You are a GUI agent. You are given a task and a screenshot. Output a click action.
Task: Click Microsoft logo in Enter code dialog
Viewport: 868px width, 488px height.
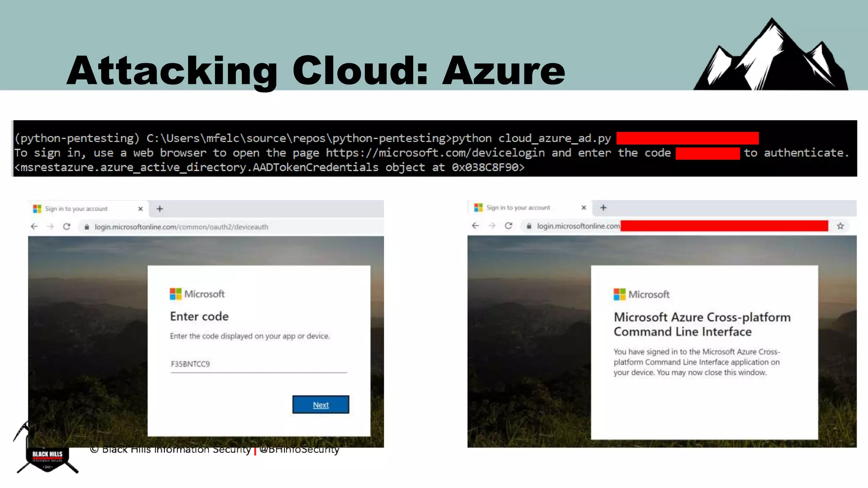point(197,294)
